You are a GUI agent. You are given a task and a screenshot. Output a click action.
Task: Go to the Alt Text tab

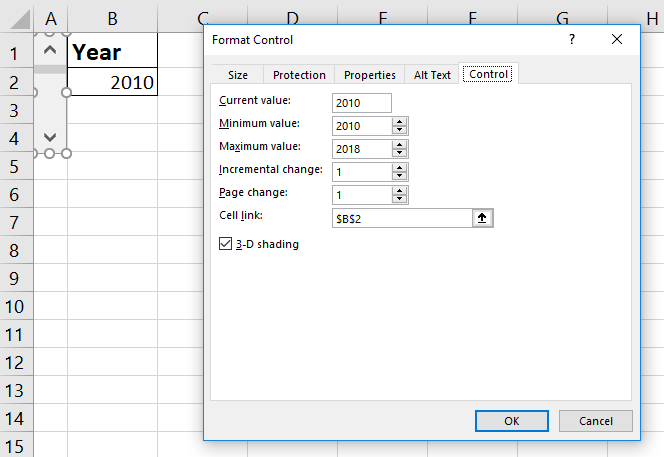(432, 75)
